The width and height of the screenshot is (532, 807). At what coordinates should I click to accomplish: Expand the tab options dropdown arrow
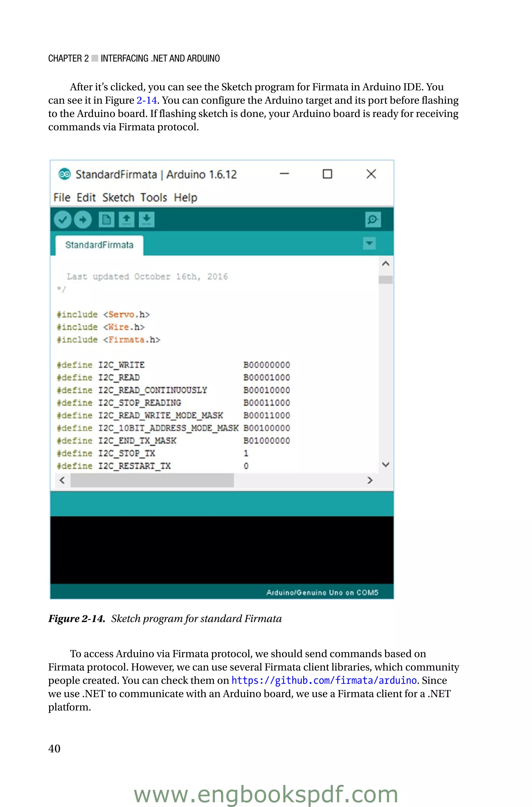tap(369, 243)
